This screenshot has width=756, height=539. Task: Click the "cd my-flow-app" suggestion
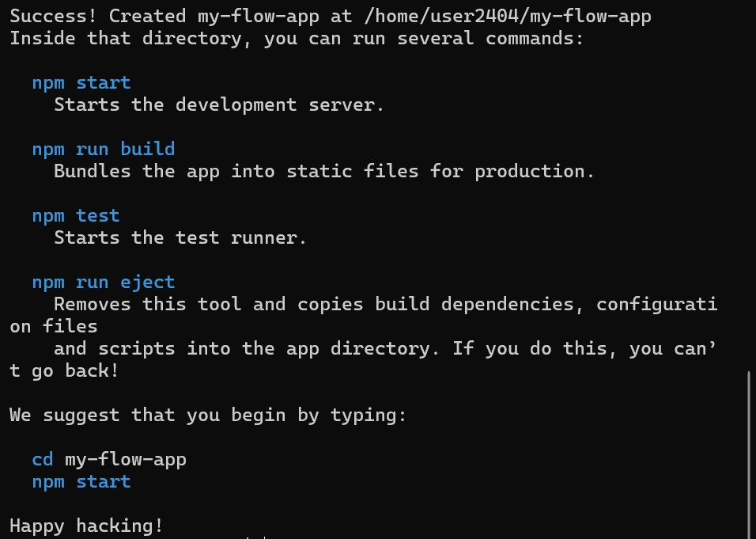click(x=108, y=459)
